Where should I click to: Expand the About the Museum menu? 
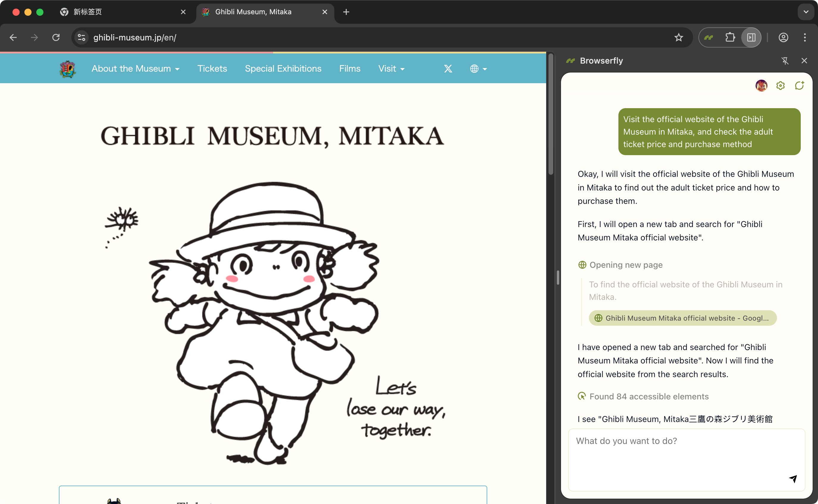point(135,69)
